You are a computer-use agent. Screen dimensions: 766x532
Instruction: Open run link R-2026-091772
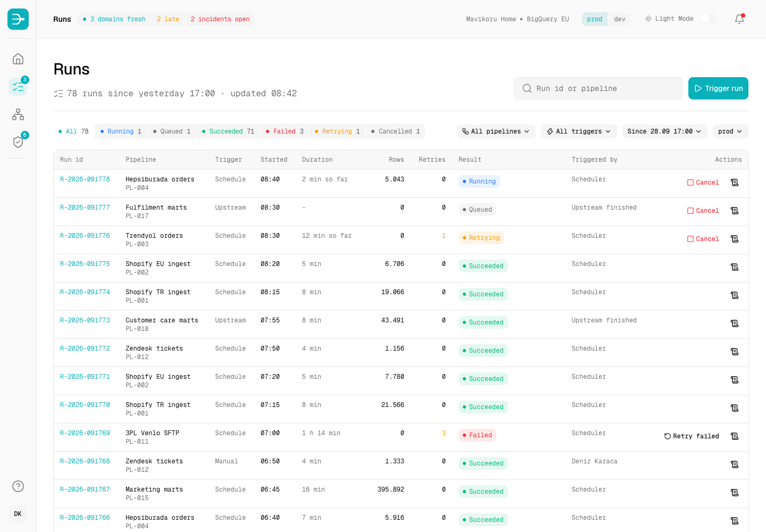(x=85, y=348)
